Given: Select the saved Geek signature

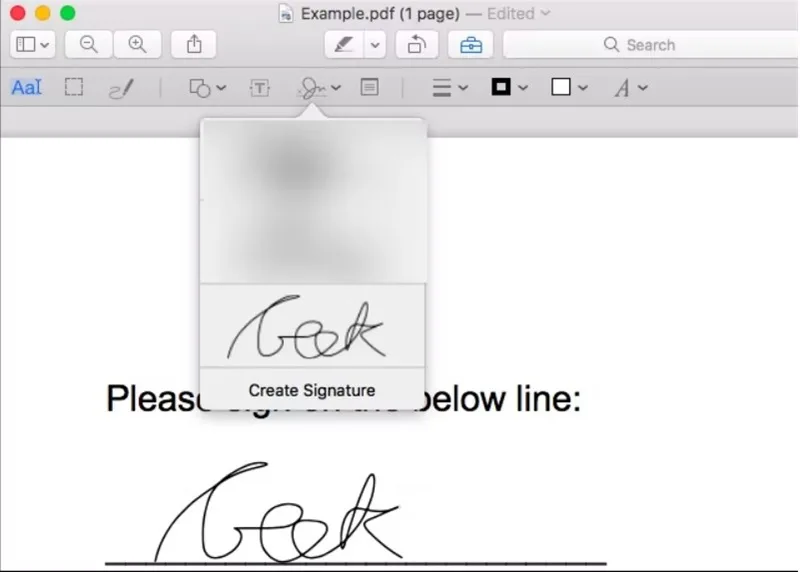Looking at the screenshot, I should pos(312,326).
